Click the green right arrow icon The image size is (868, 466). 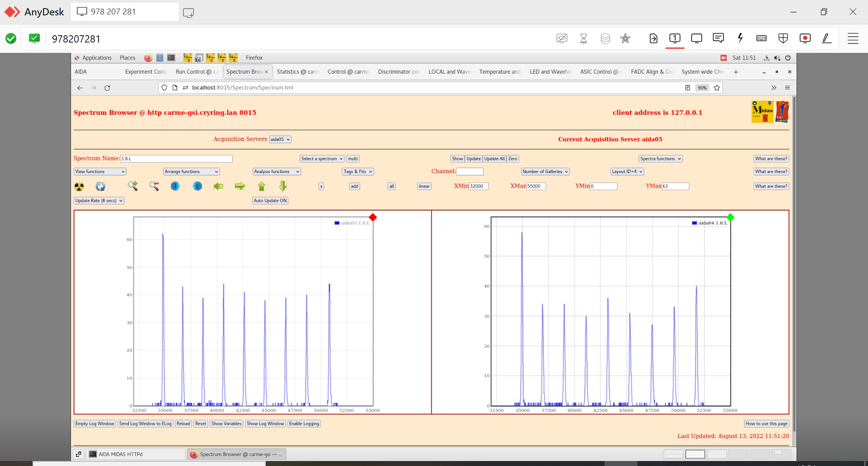240,186
